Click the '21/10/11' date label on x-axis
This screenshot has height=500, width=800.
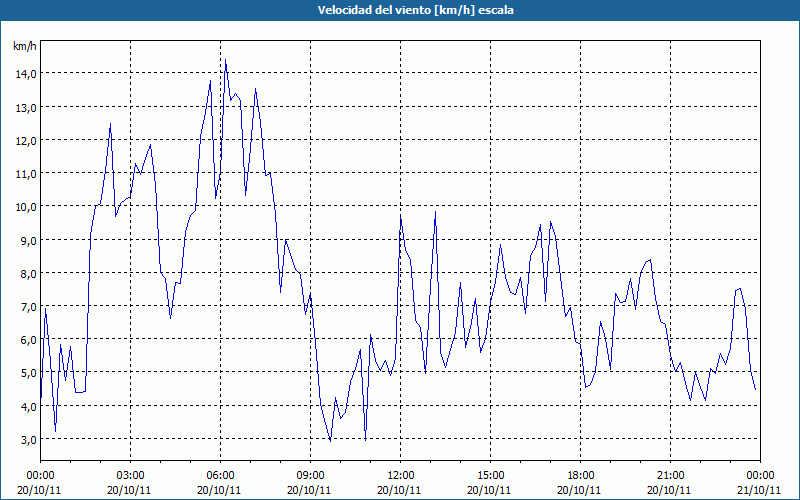(x=760, y=490)
